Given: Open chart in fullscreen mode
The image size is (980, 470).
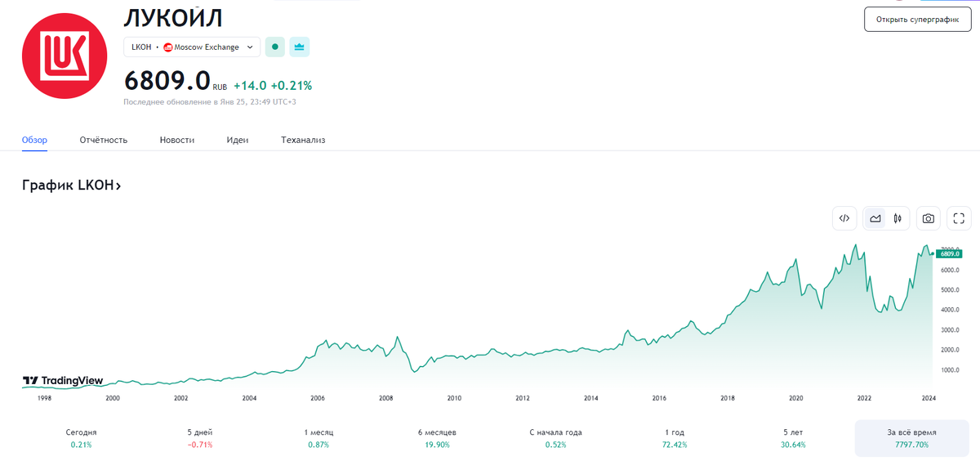Looking at the screenshot, I should coord(960,218).
